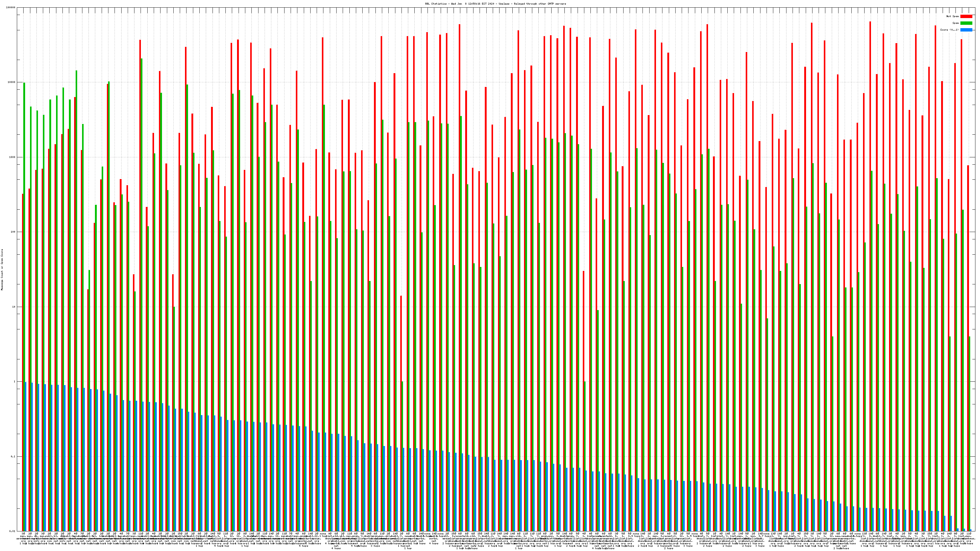Click the 1000 y-axis tick label
The image size is (980, 551).
coord(13,157)
